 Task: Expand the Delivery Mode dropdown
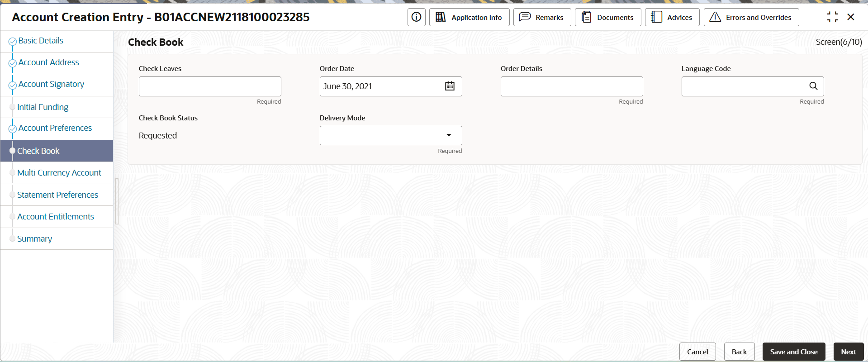[x=391, y=135]
